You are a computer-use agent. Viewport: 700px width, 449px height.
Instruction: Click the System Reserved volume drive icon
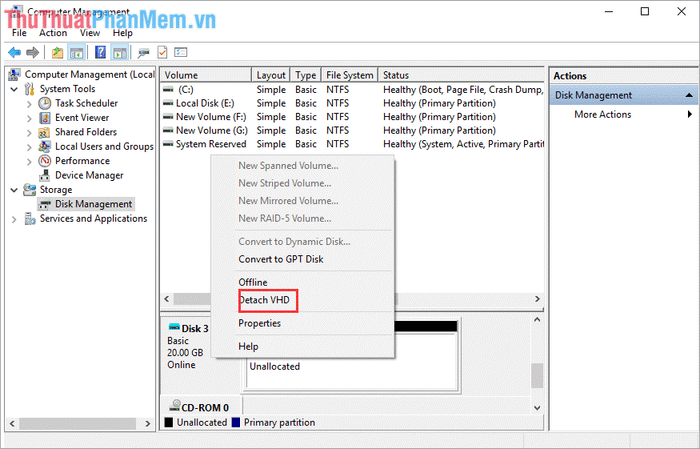168,144
